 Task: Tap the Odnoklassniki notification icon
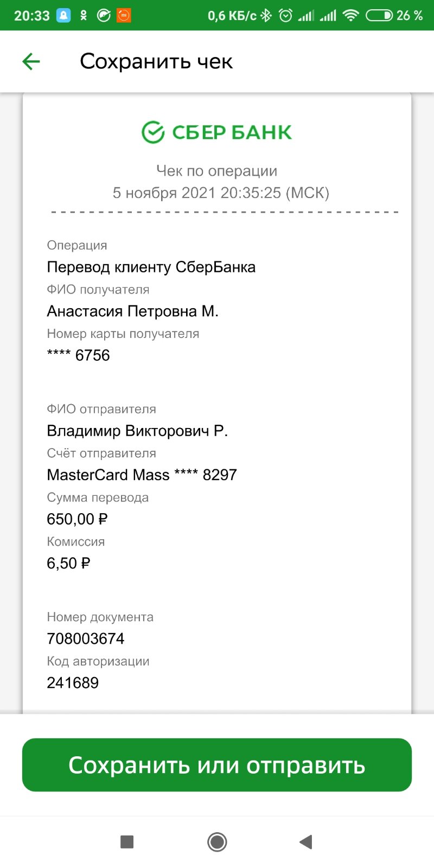click(x=84, y=16)
